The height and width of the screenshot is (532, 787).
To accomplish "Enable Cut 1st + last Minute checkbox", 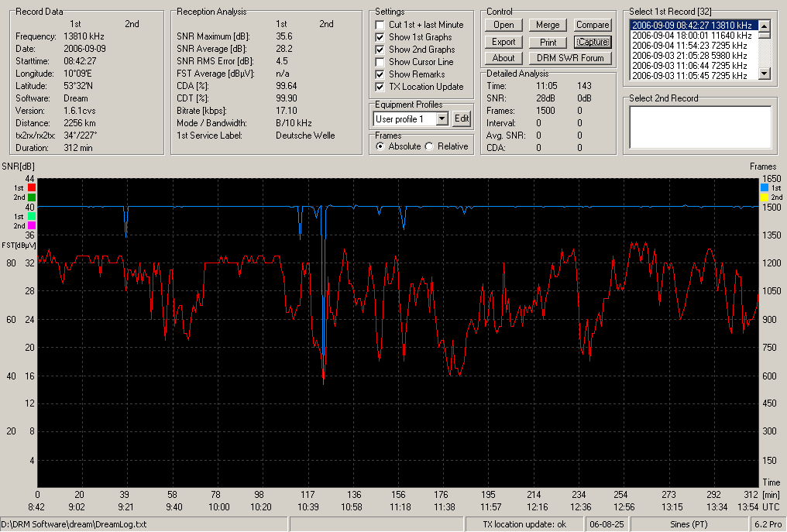I will [380, 25].
